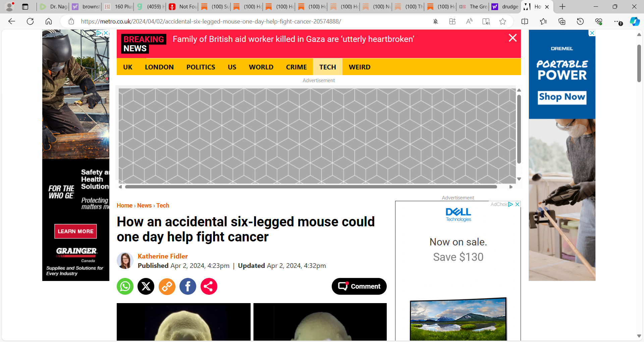The height and width of the screenshot is (342, 644).
Task: Switch to The Gre tab
Action: coord(473,7)
